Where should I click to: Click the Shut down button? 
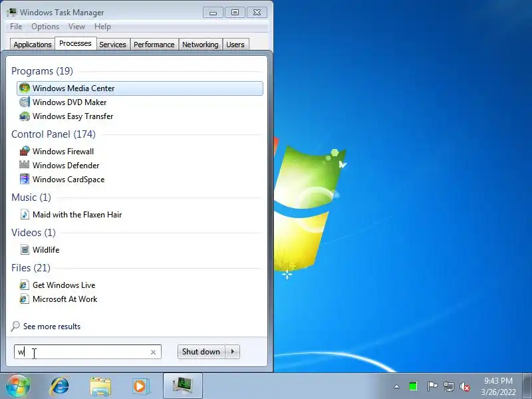tap(201, 352)
